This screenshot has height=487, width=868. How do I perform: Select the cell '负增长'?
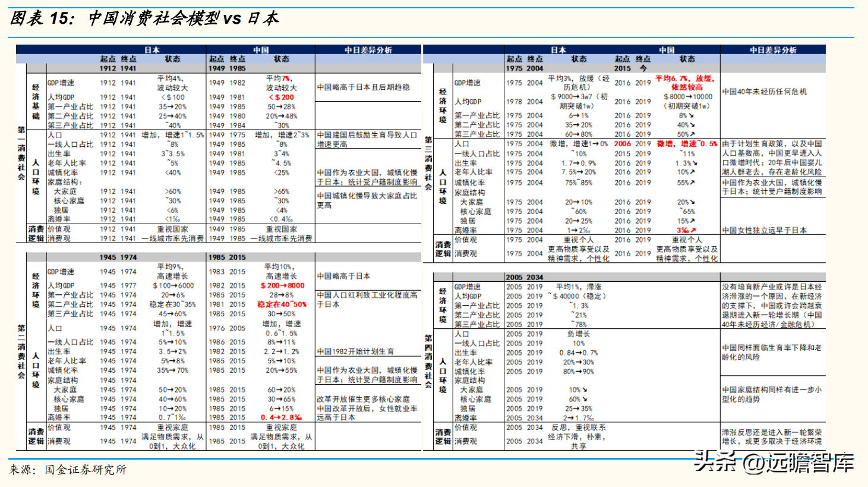click(579, 334)
